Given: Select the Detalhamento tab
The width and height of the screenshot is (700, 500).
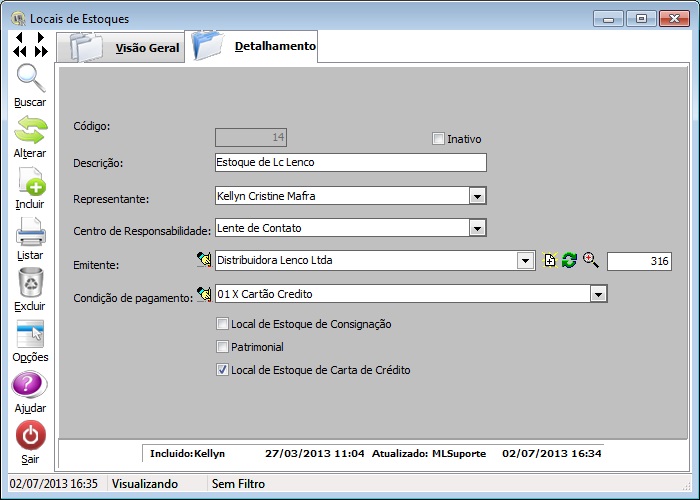Looking at the screenshot, I should click(274, 46).
